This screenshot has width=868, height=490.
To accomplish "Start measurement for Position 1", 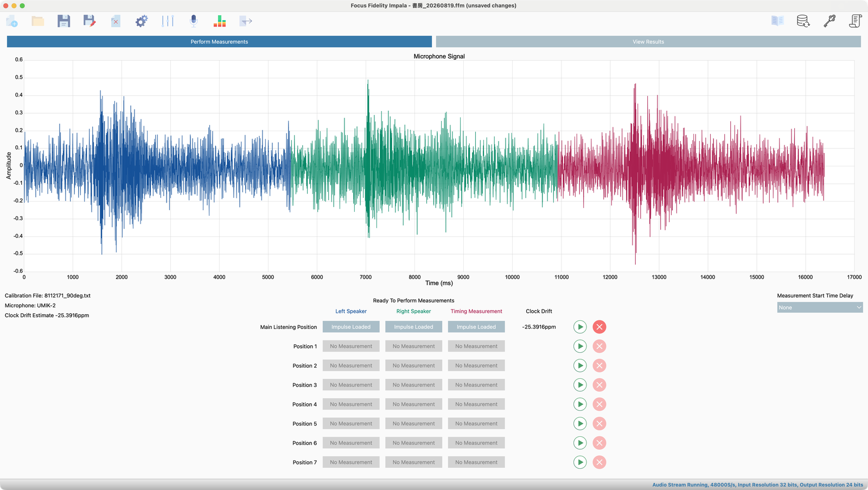I will pyautogui.click(x=580, y=346).
